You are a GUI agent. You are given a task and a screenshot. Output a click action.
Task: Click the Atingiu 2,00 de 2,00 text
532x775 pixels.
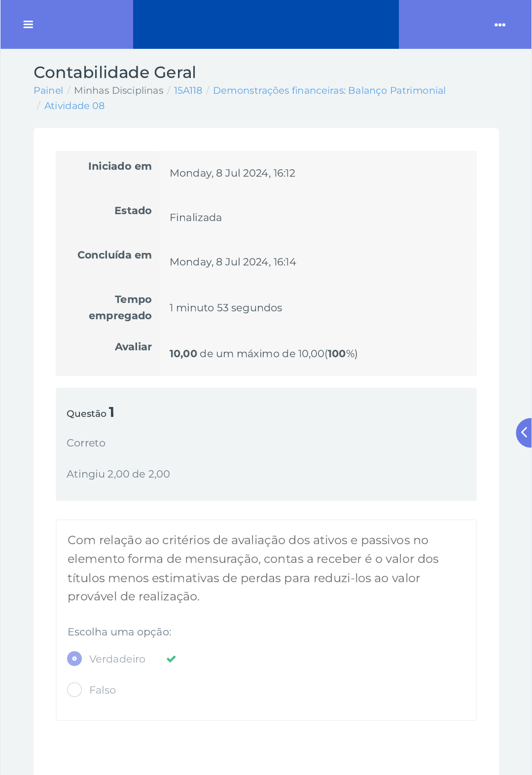[118, 474]
